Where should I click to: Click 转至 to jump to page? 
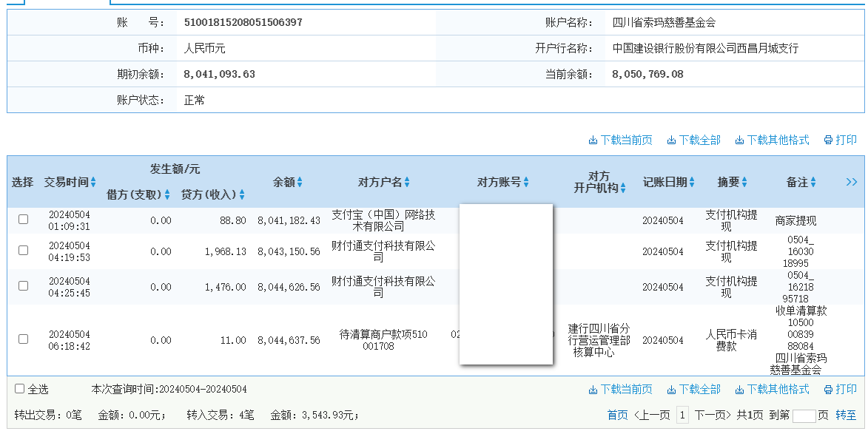tap(846, 416)
